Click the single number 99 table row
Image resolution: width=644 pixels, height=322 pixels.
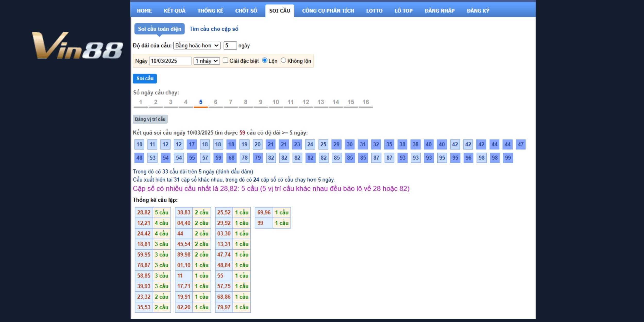click(x=273, y=223)
